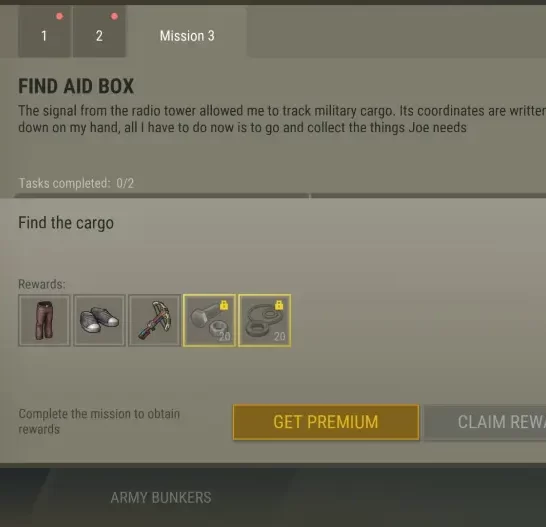Select the Find the cargo task
The height and width of the screenshot is (527, 546).
point(66,223)
